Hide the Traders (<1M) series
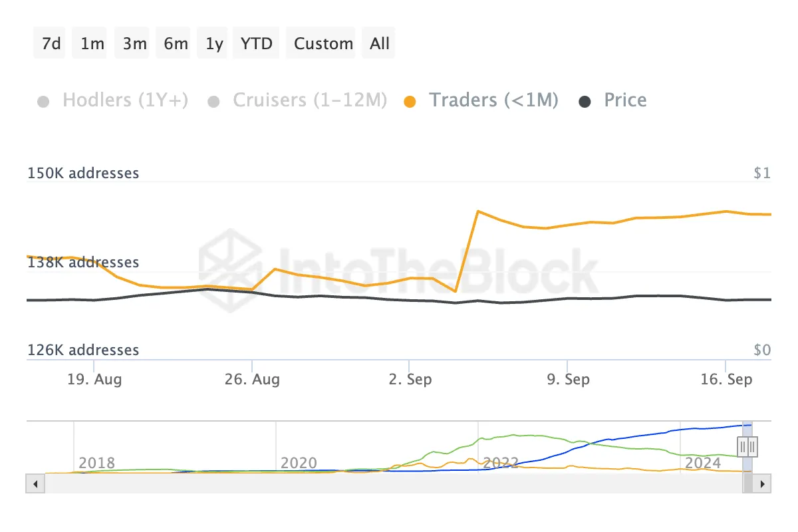This screenshot has width=798, height=532. pos(481,100)
